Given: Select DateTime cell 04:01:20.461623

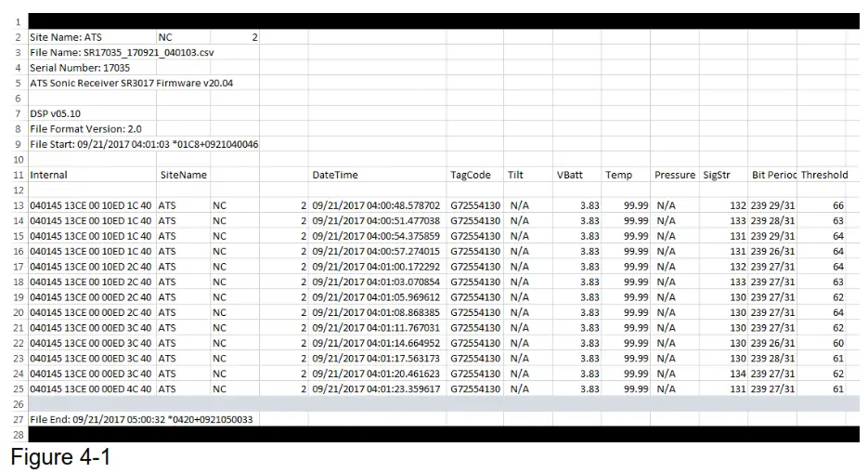Looking at the screenshot, I should tap(378, 374).
